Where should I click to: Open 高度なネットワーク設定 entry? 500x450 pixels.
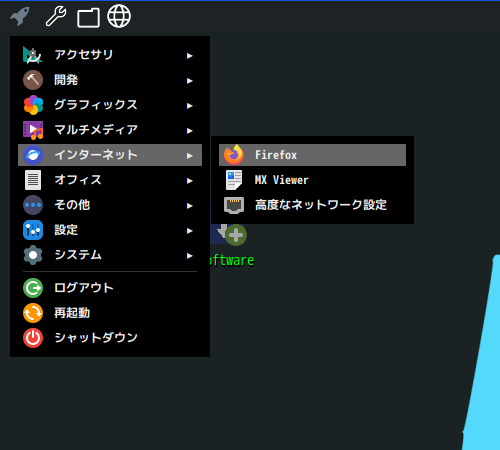tap(312, 205)
